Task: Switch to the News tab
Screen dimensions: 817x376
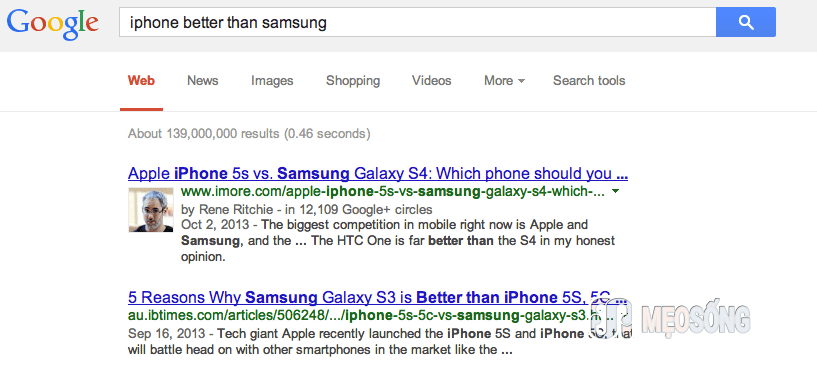Action: [203, 81]
